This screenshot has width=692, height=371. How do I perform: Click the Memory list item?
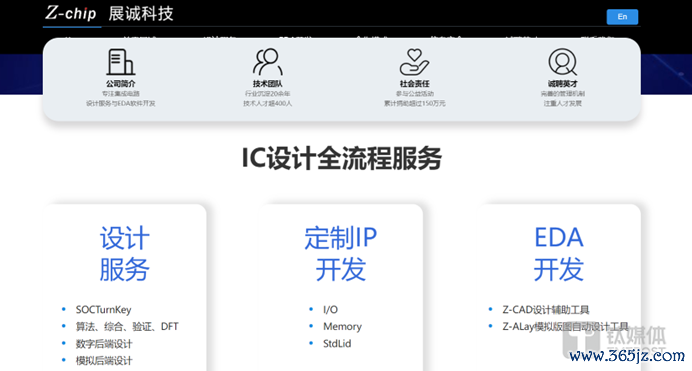342,326
